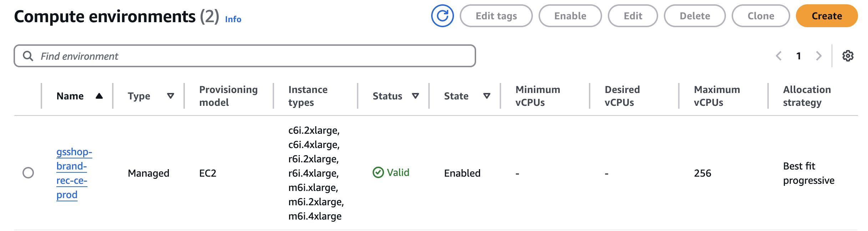Sort by State column dropdown arrow
This screenshot has height=231, width=868.
coord(487,96)
